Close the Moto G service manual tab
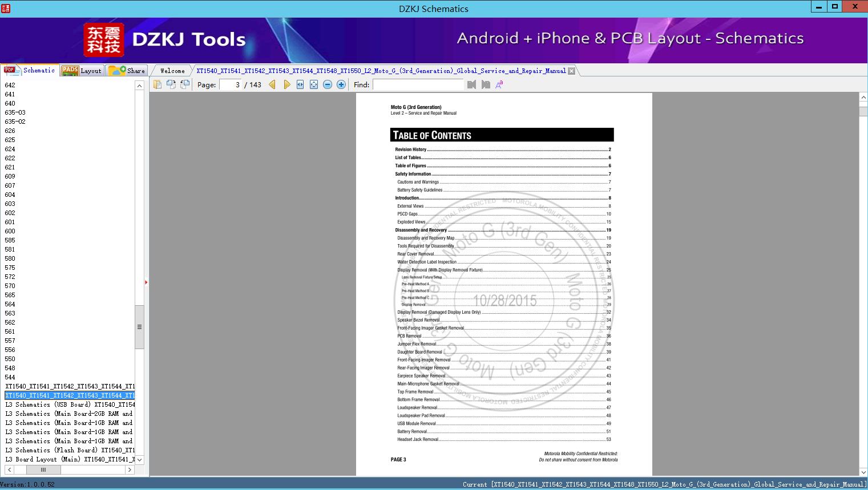 click(571, 71)
